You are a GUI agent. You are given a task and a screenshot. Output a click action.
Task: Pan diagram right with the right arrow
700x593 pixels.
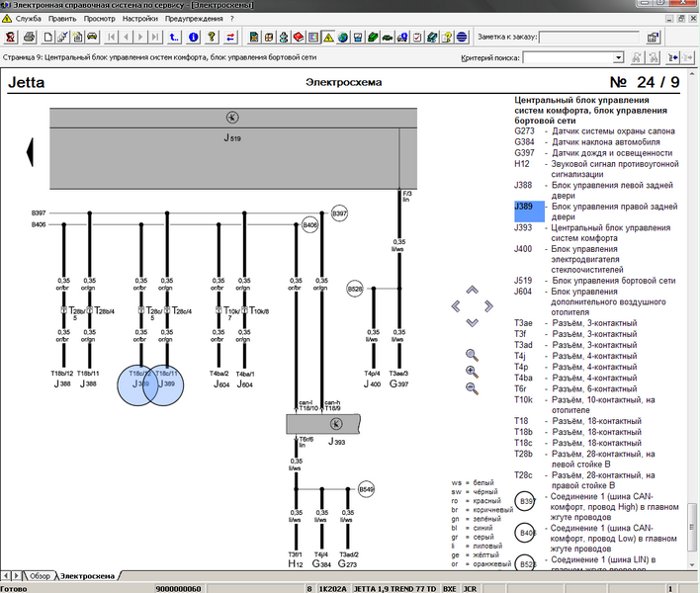pyautogui.click(x=488, y=306)
